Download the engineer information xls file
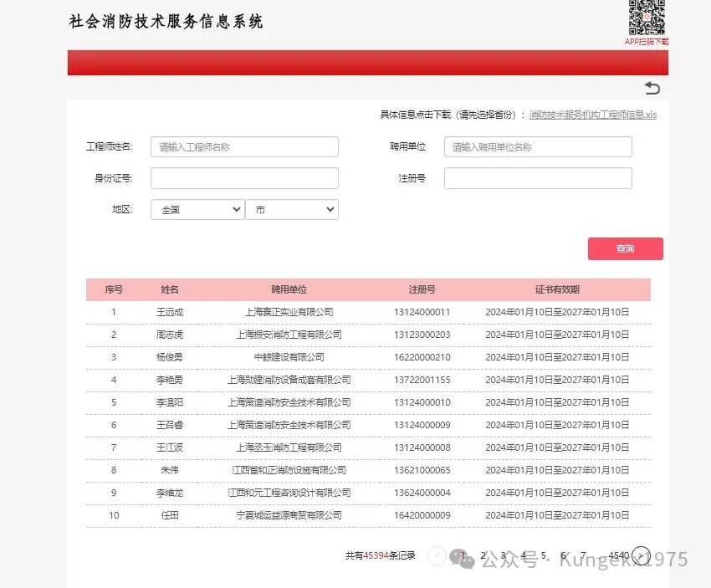Image resolution: width=711 pixels, height=588 pixels. [x=593, y=115]
